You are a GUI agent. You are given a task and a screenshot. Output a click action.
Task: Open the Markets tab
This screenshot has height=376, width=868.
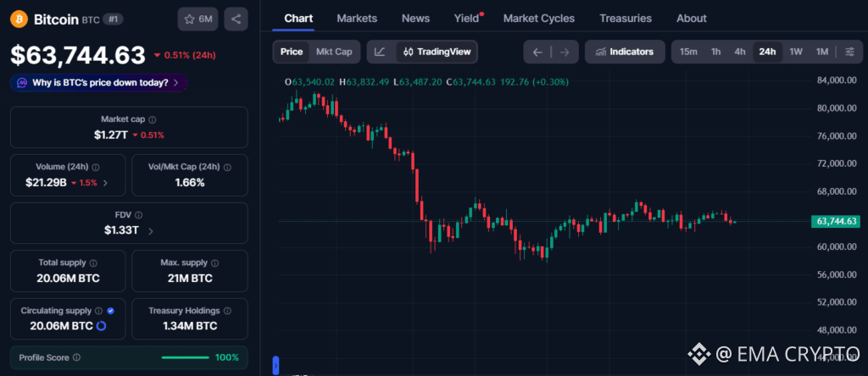[x=357, y=19]
